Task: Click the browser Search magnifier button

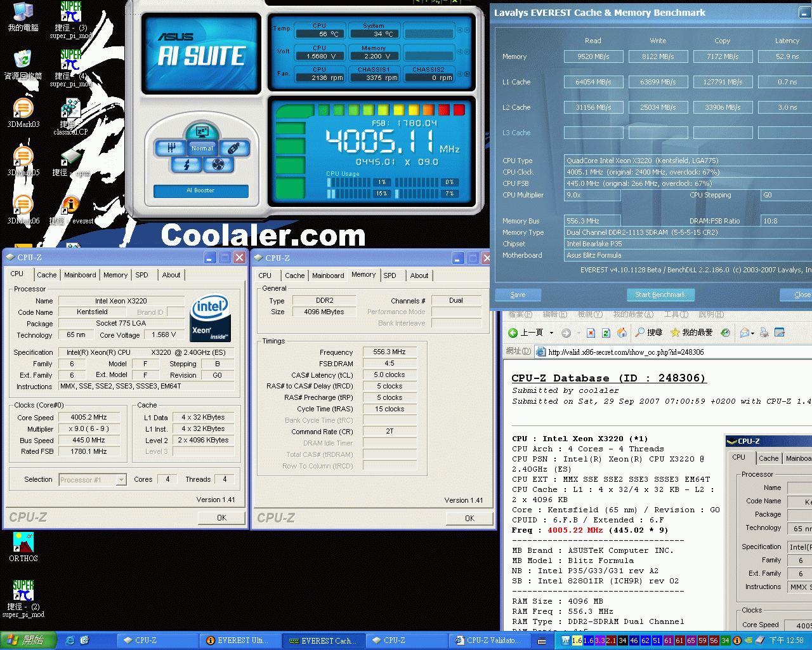Action: tap(650, 333)
